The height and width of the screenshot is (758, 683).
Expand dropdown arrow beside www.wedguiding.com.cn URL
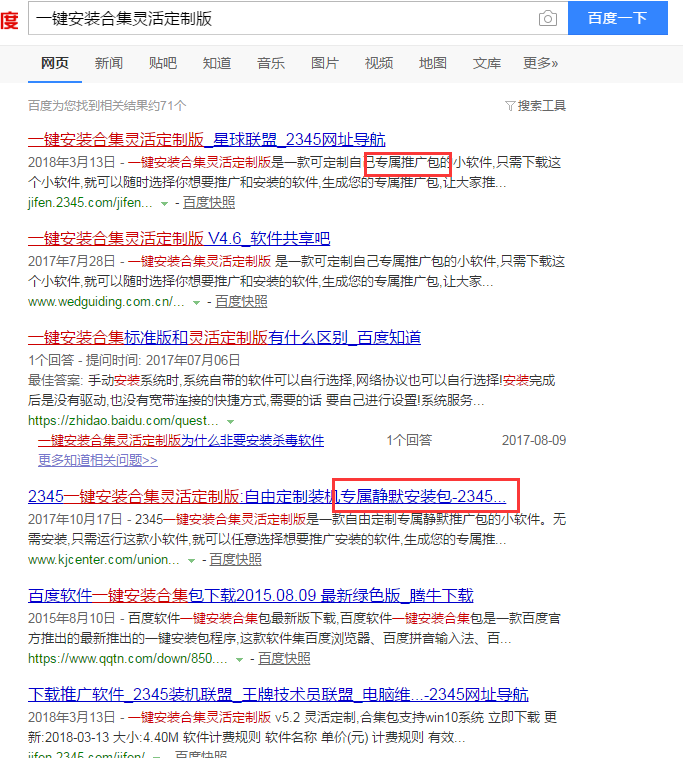coord(196,303)
